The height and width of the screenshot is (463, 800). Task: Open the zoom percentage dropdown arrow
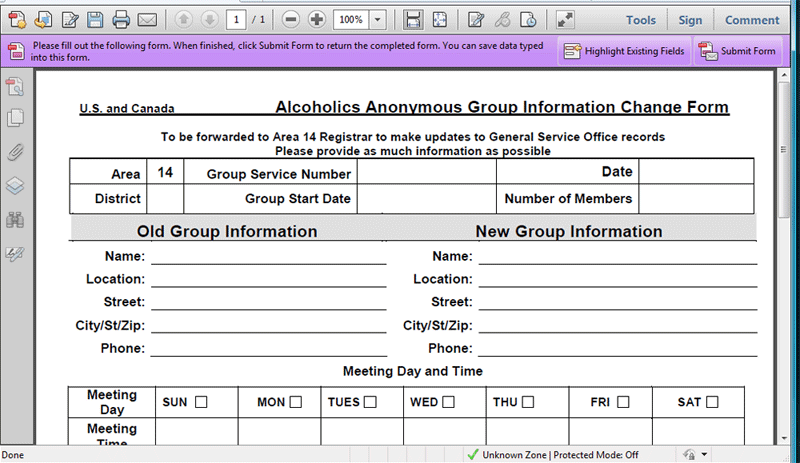tap(378, 20)
